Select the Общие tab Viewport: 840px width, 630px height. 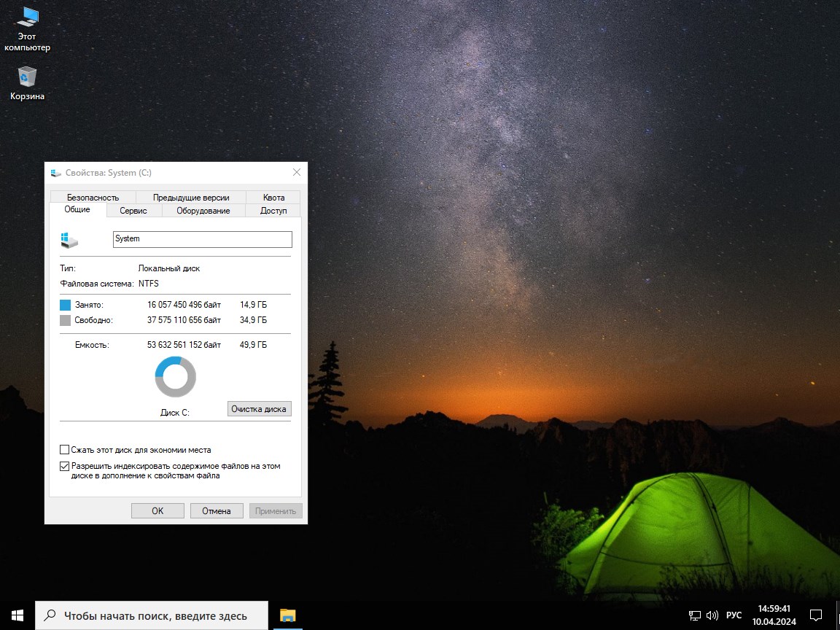(78, 209)
